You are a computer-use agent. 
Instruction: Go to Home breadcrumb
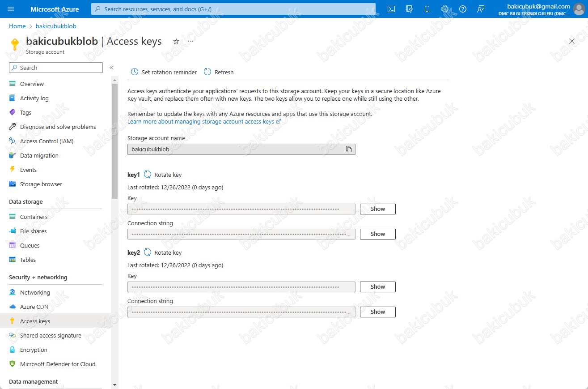point(17,26)
